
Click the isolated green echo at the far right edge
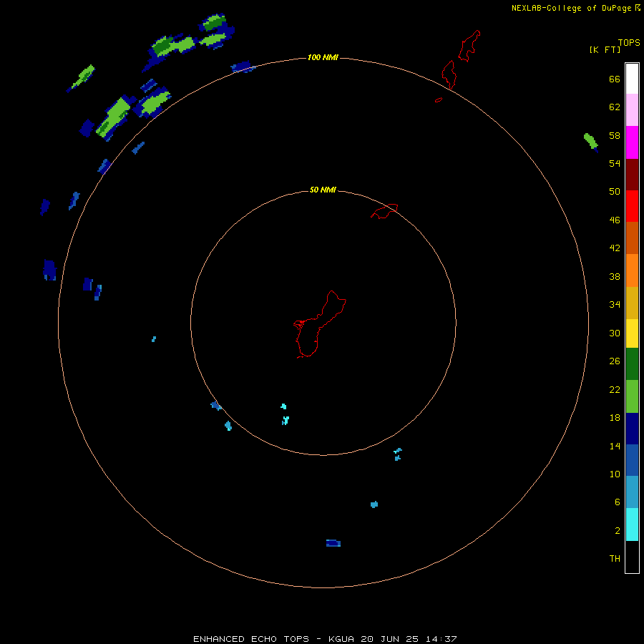pyautogui.click(x=591, y=142)
